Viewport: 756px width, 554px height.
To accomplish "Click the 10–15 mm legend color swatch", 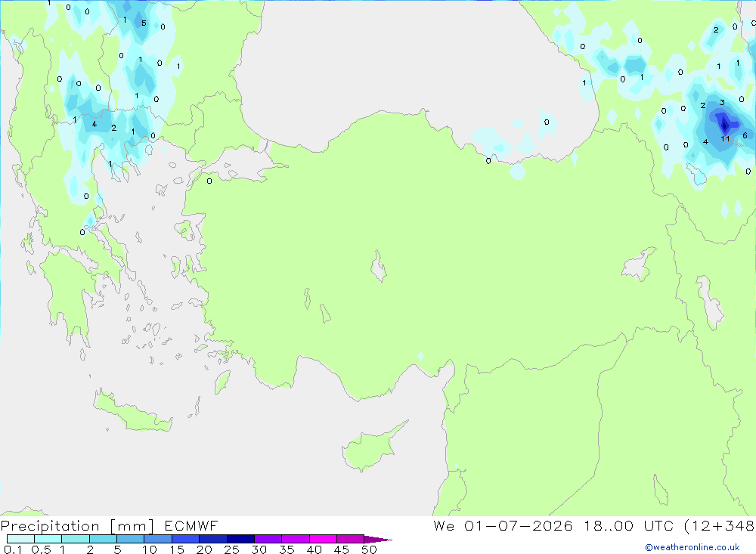I will (x=158, y=539).
